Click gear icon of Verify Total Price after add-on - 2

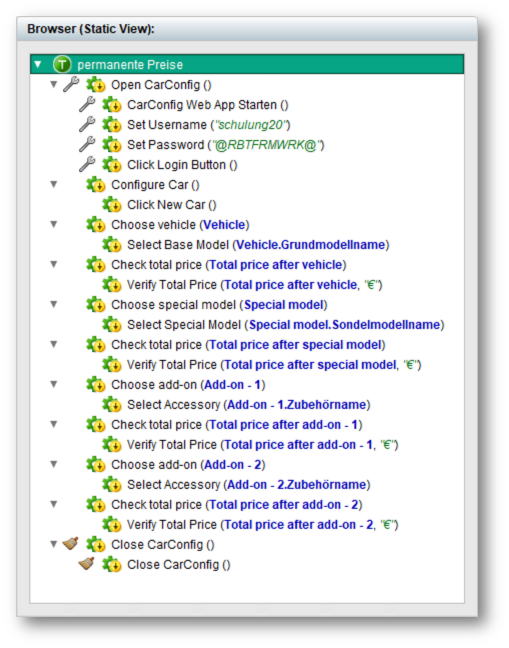(112, 524)
